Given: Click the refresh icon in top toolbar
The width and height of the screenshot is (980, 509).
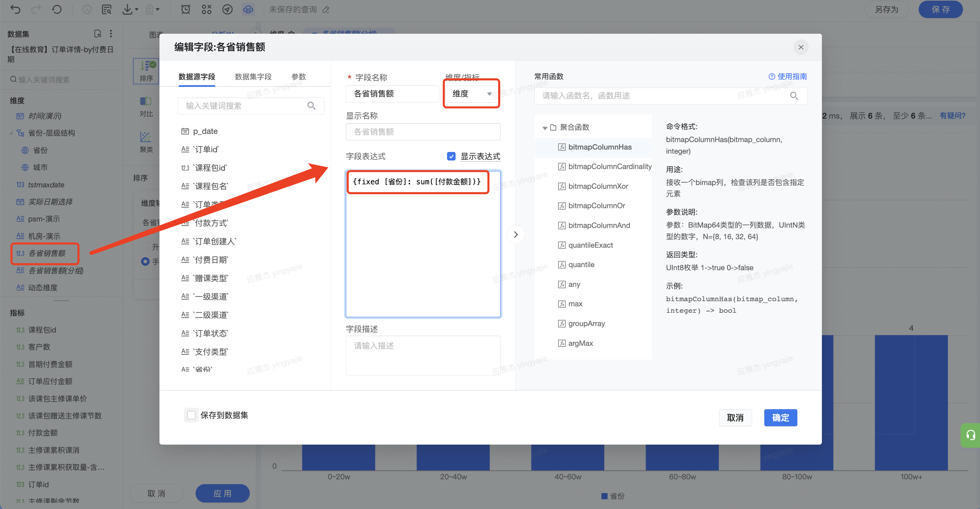Looking at the screenshot, I should 57,10.
